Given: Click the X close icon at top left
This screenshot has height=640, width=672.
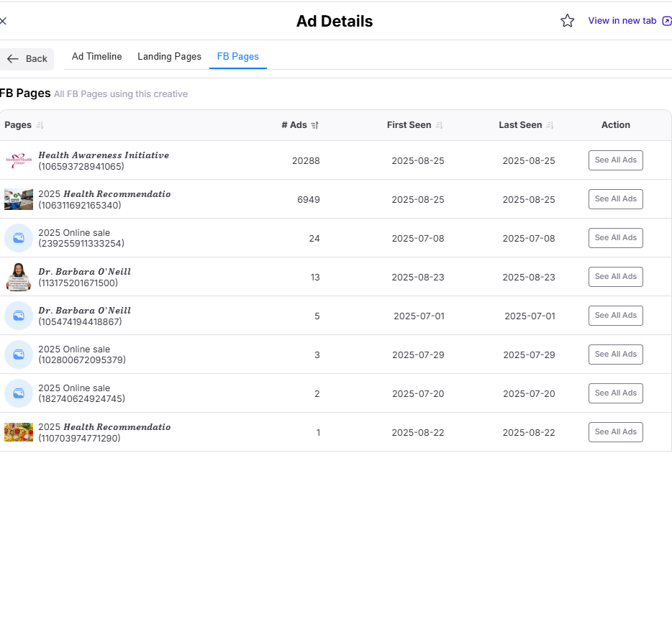Looking at the screenshot, I should pyautogui.click(x=3, y=21).
